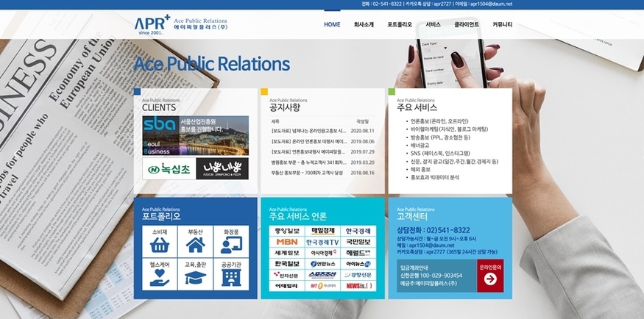Screen dimensions: 644x319
Task: Click the 매일경제 media logo
Action: pyautogui.click(x=323, y=231)
